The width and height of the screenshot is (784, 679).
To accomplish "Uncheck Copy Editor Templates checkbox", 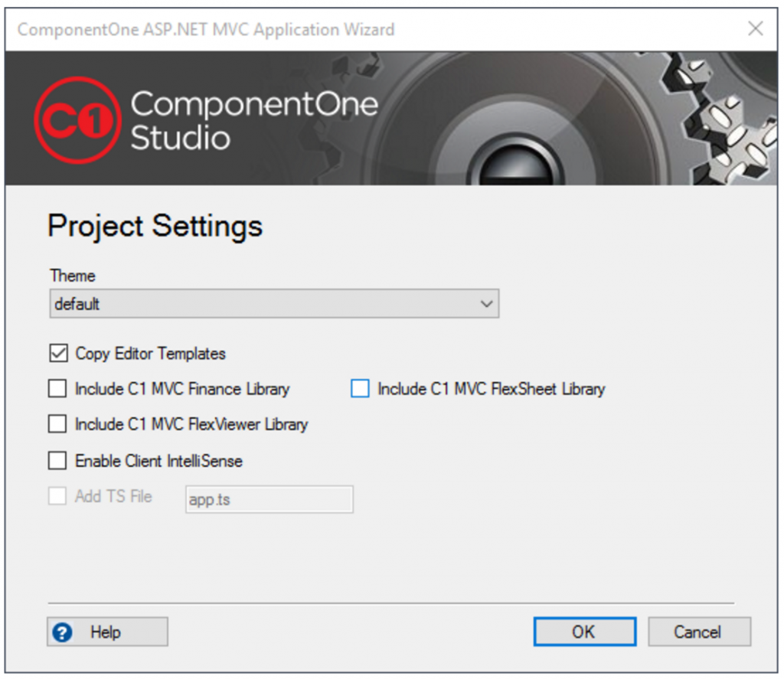I will click(58, 353).
